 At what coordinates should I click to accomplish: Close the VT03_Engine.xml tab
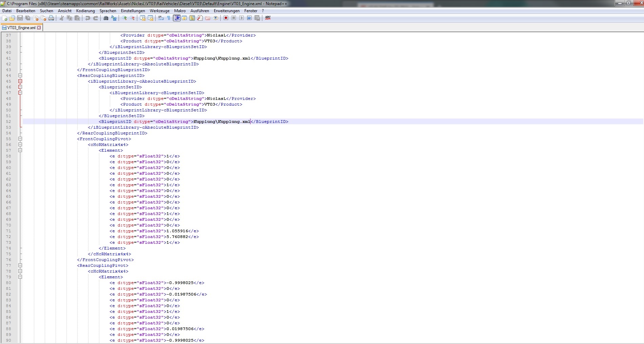(x=39, y=28)
